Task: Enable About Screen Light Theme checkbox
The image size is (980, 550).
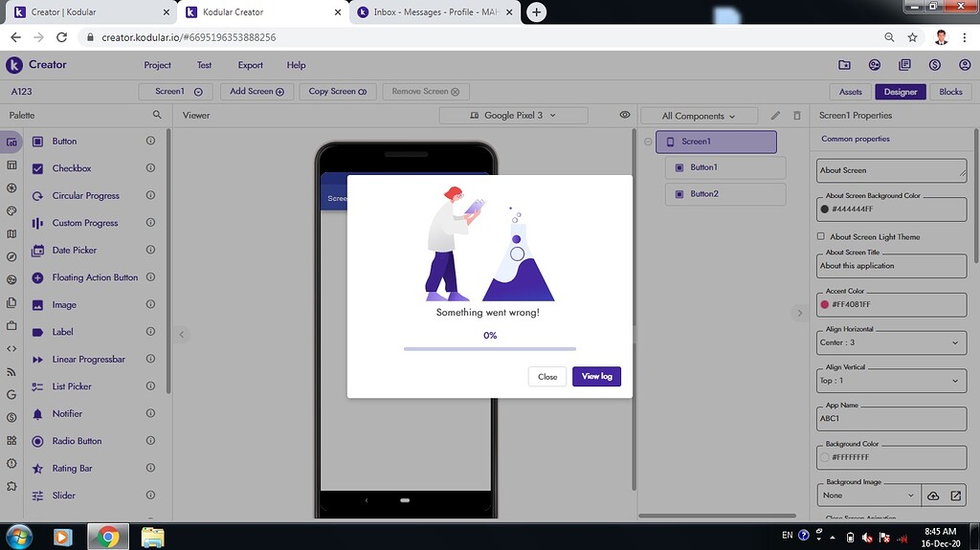Action: tap(821, 236)
